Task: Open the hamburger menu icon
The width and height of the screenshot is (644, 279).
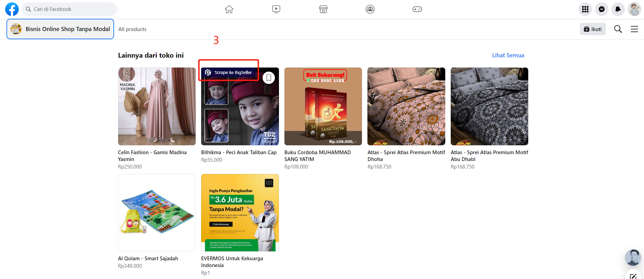Action: pyautogui.click(x=634, y=29)
